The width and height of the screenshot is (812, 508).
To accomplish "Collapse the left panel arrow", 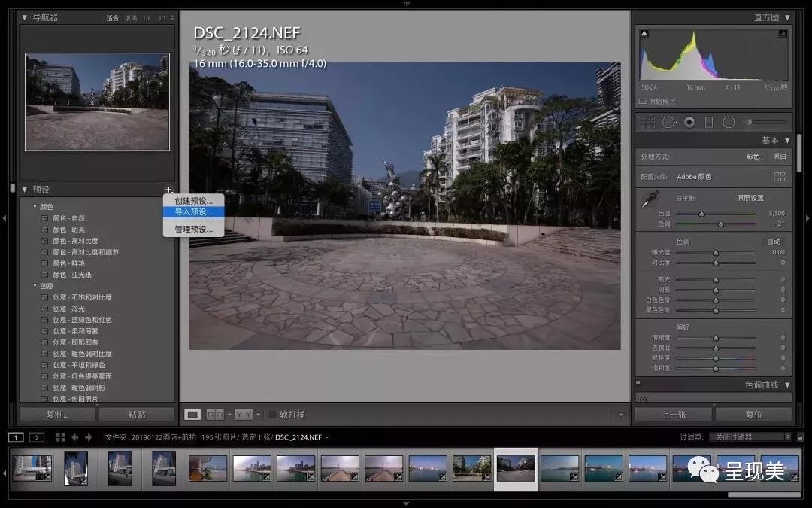I will tap(5, 218).
